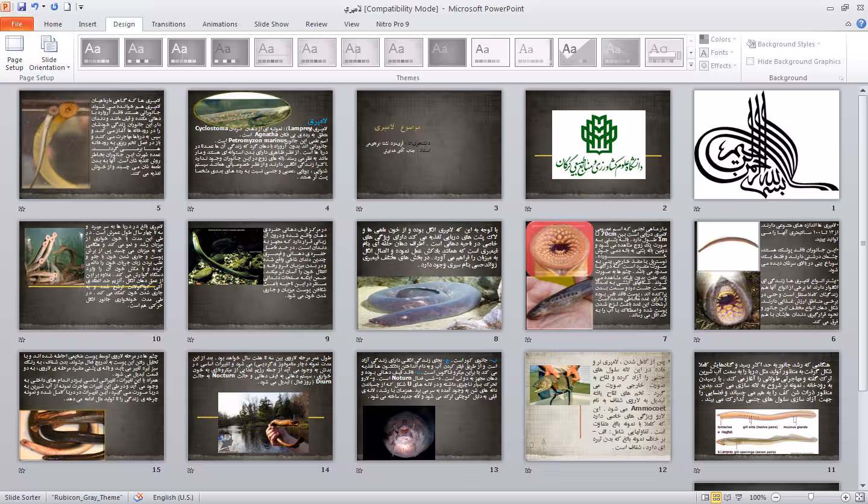This screenshot has height=504, width=868.
Task: Open the File tab
Action: click(x=17, y=24)
